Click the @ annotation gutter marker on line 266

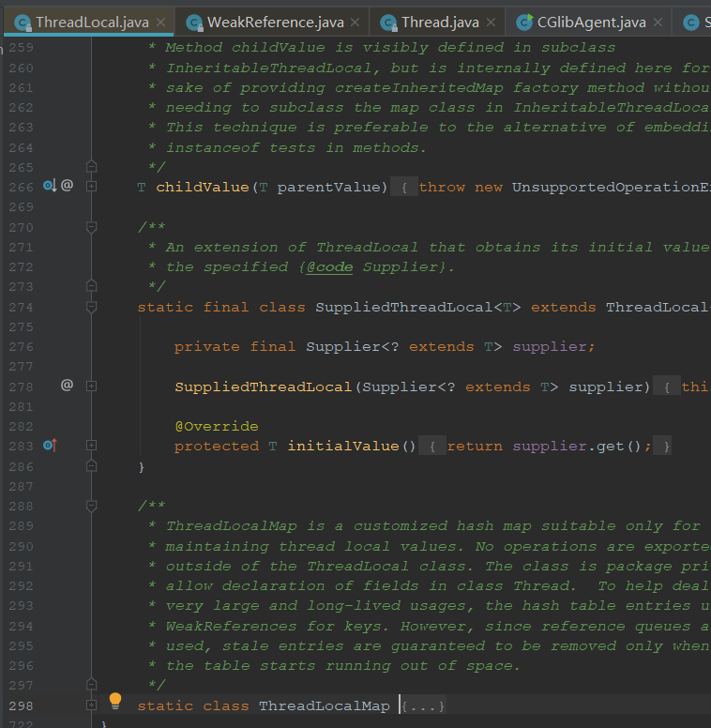[x=67, y=185]
